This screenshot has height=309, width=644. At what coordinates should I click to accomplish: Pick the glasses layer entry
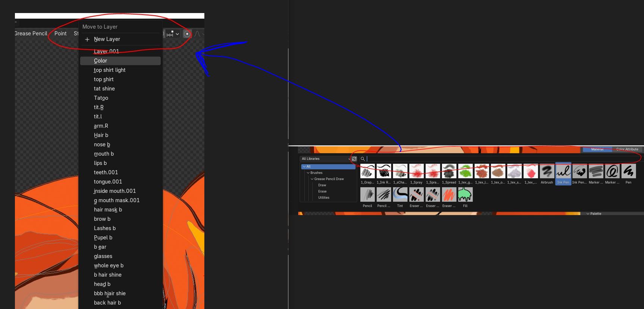tap(120, 256)
